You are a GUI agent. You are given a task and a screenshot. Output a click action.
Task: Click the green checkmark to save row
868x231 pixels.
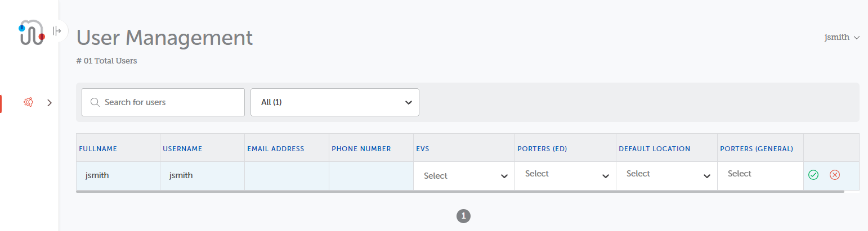[x=813, y=175]
